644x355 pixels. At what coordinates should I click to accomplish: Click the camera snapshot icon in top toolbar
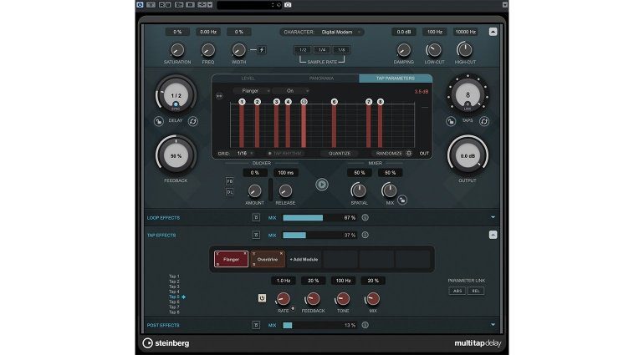pyautogui.click(x=288, y=5)
